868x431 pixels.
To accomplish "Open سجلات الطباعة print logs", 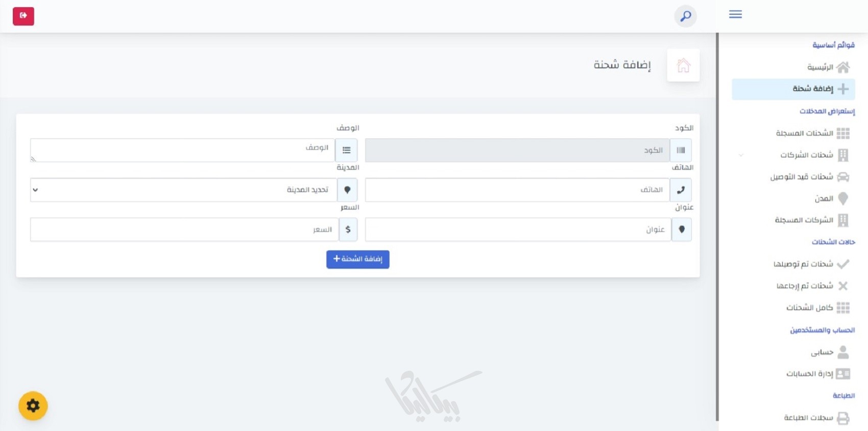I will pos(815,418).
